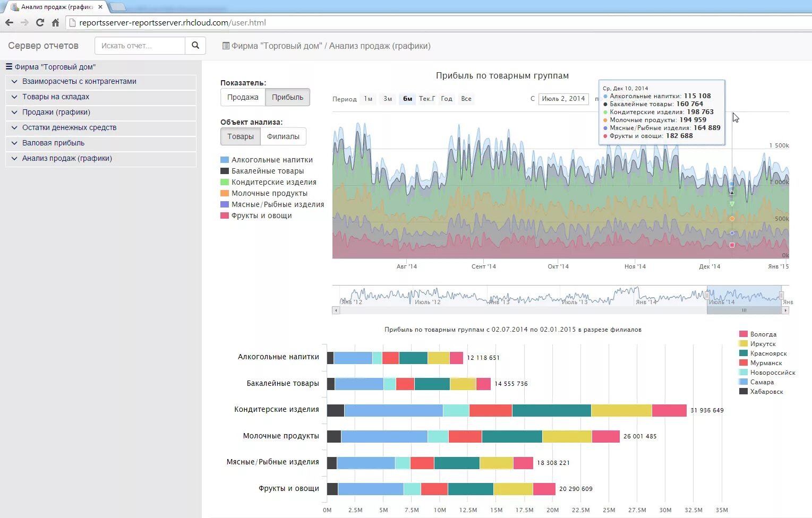Click the browser back arrow

point(9,22)
